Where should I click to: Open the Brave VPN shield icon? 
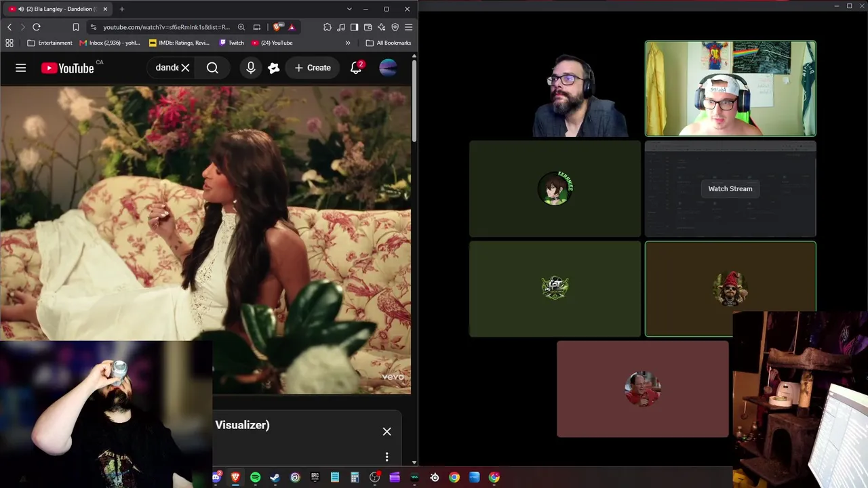[395, 27]
